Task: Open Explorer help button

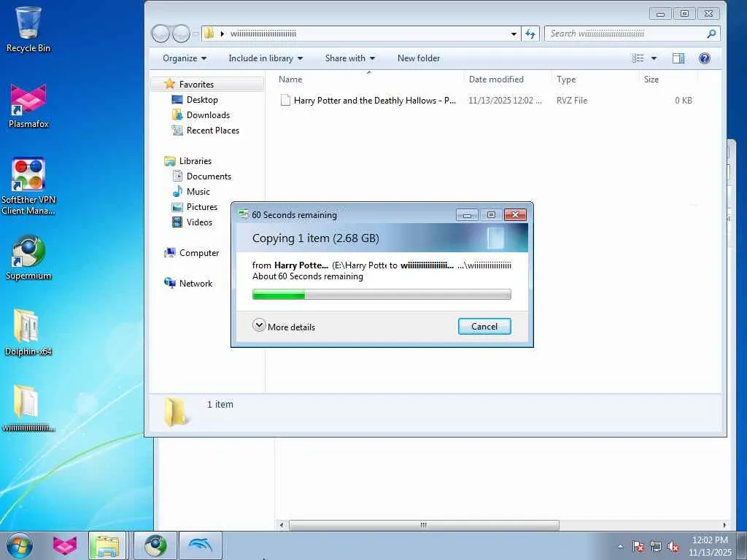Action: (704, 58)
